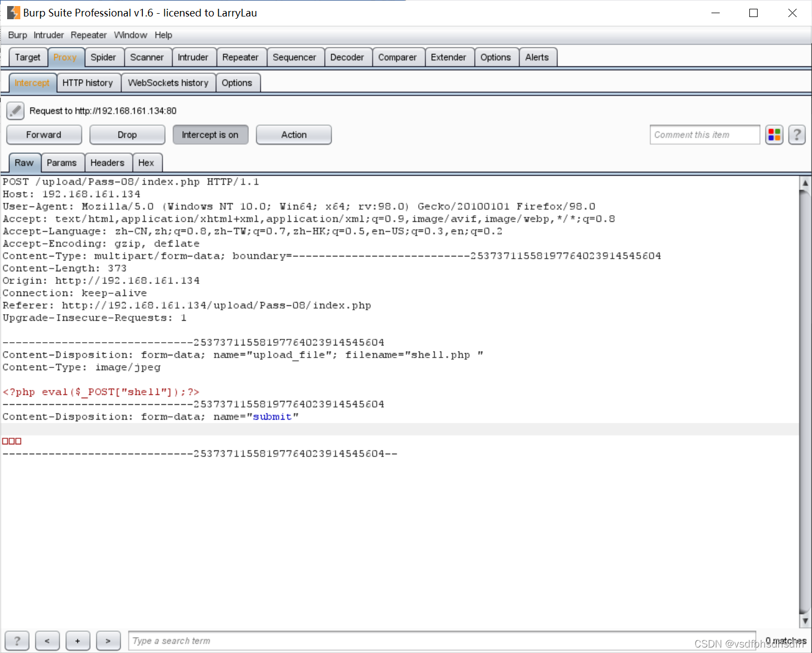Click the Comment this item field

(x=705, y=135)
